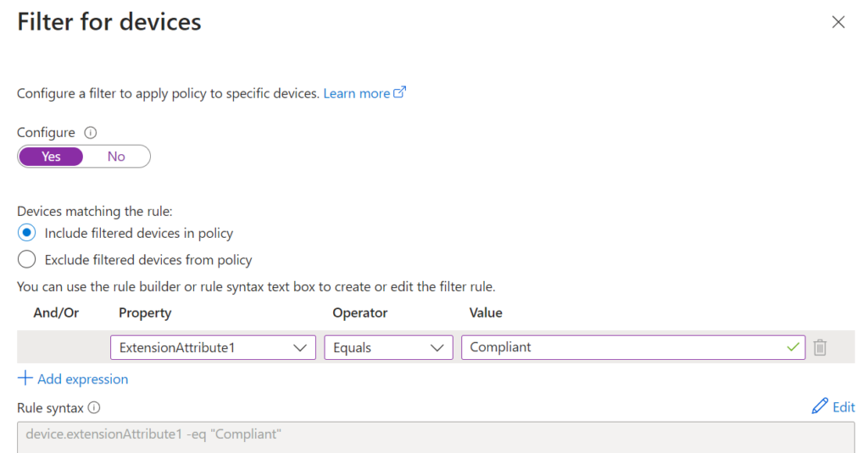The image size is (868, 453).
Task: Click the Property column header
Action: [145, 313]
